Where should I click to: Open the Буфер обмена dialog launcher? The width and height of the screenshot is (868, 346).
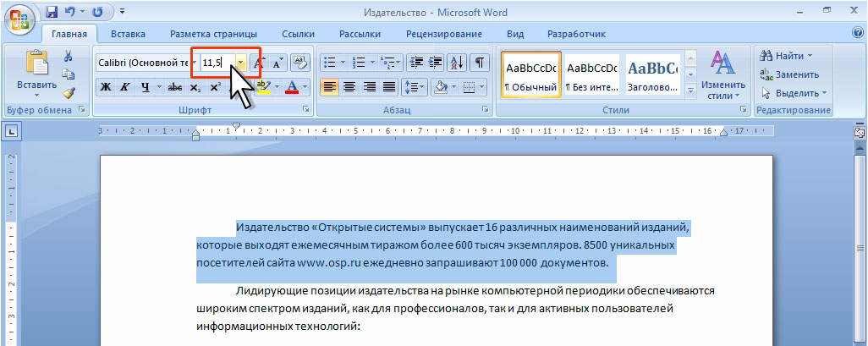coord(82,110)
